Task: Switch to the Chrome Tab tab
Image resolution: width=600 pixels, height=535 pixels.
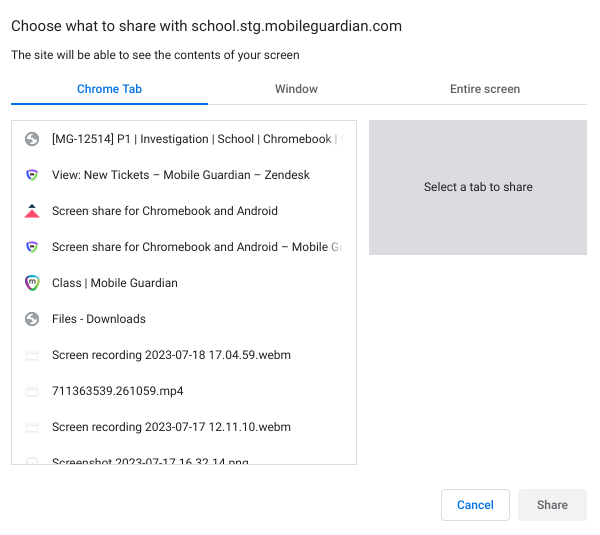Action: tap(109, 89)
